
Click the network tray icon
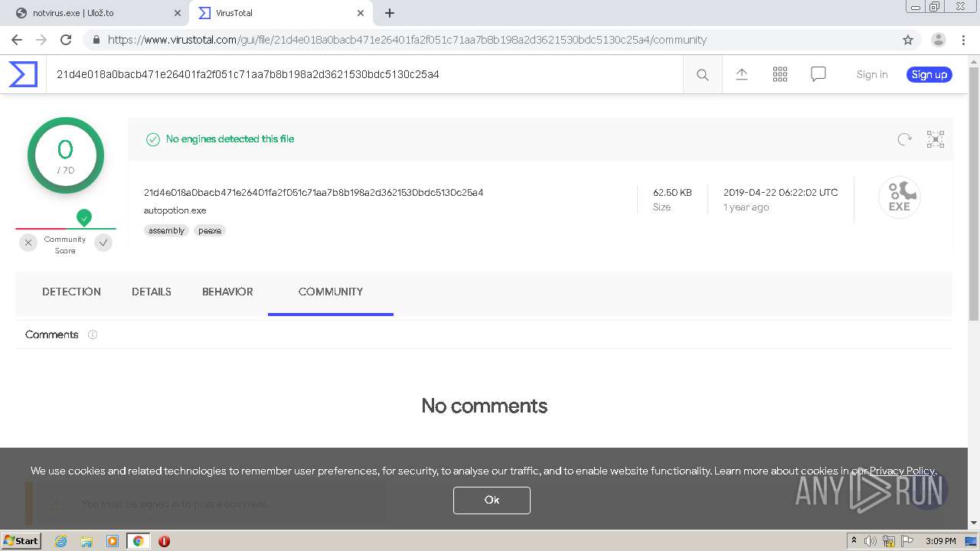coord(888,541)
